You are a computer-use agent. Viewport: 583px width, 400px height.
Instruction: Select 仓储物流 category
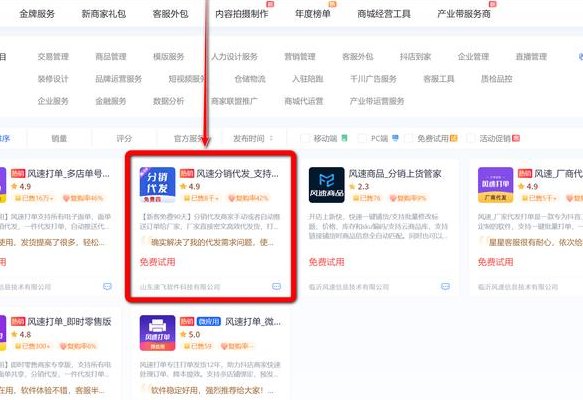click(250, 79)
